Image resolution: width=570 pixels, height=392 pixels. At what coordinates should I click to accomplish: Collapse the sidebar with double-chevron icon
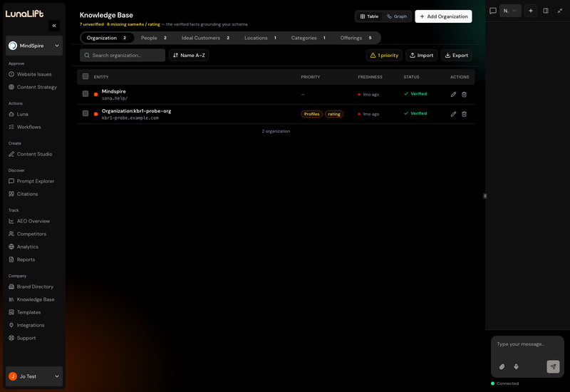point(54,26)
